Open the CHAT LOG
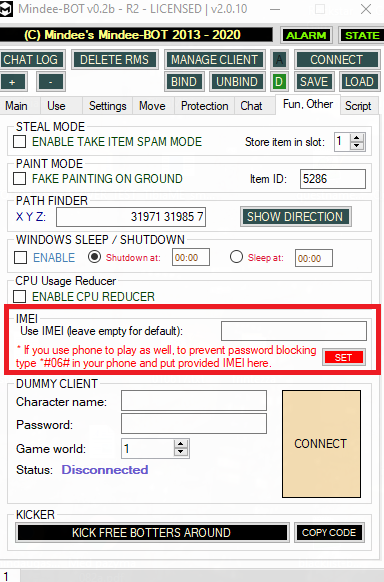 [31, 60]
